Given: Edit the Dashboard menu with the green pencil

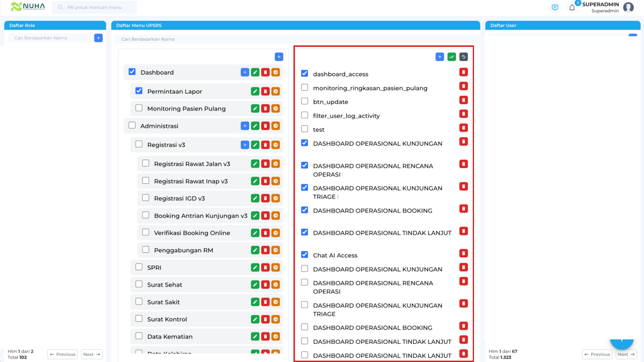Looking at the screenshot, I should 255,72.
